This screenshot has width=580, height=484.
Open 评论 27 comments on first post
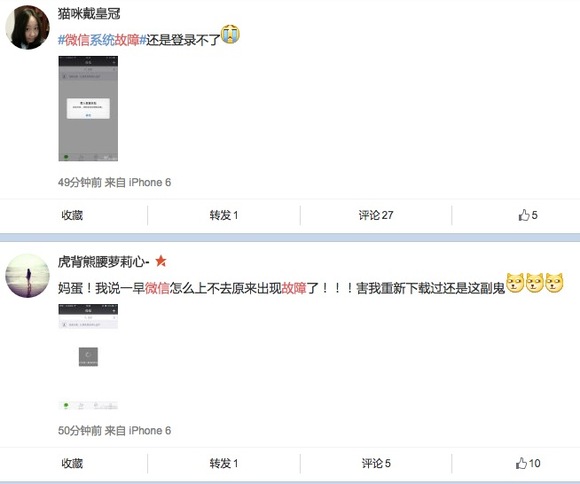376,215
